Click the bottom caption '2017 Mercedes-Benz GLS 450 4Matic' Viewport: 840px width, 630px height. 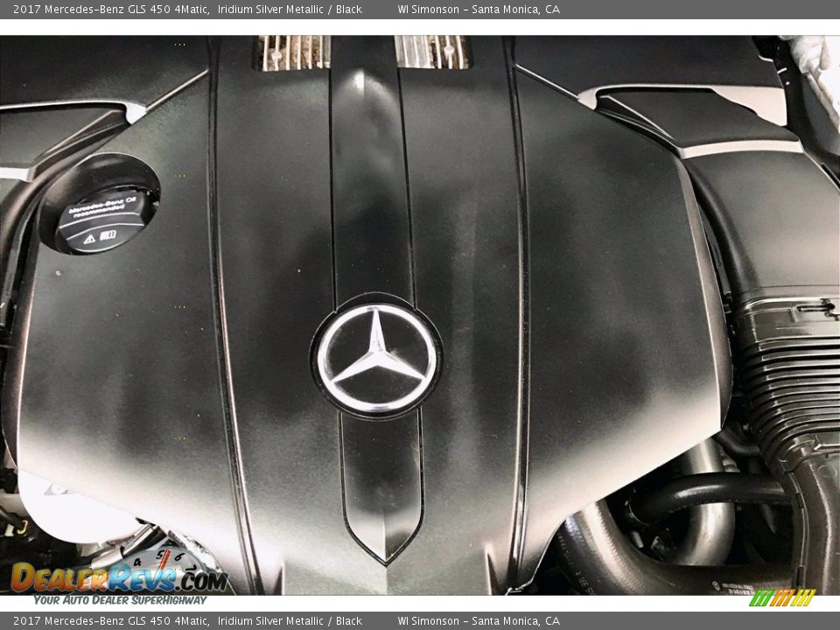[110, 621]
